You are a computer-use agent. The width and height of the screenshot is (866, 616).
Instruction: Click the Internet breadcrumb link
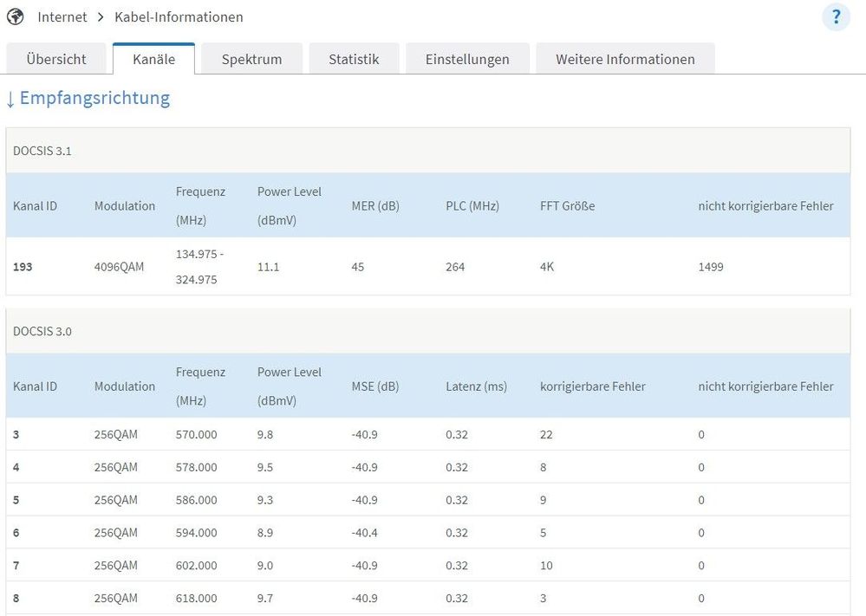coord(62,17)
